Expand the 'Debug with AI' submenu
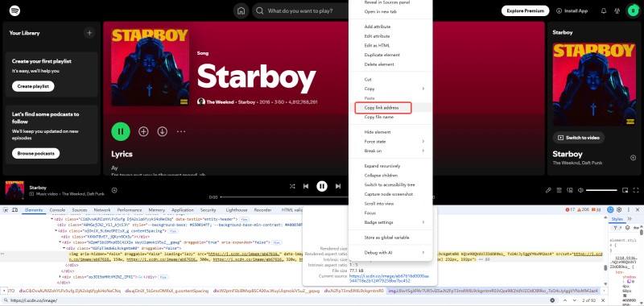Screen dimensions: 644x306 coord(390,252)
